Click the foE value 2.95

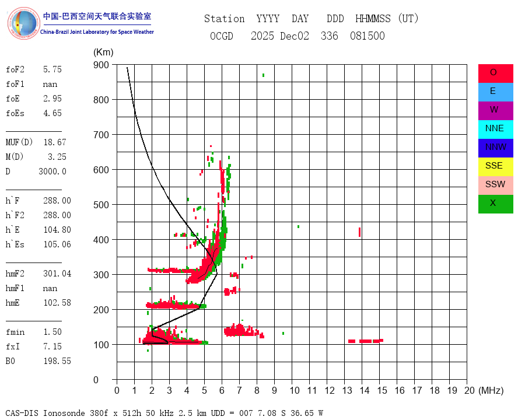[x=52, y=99]
